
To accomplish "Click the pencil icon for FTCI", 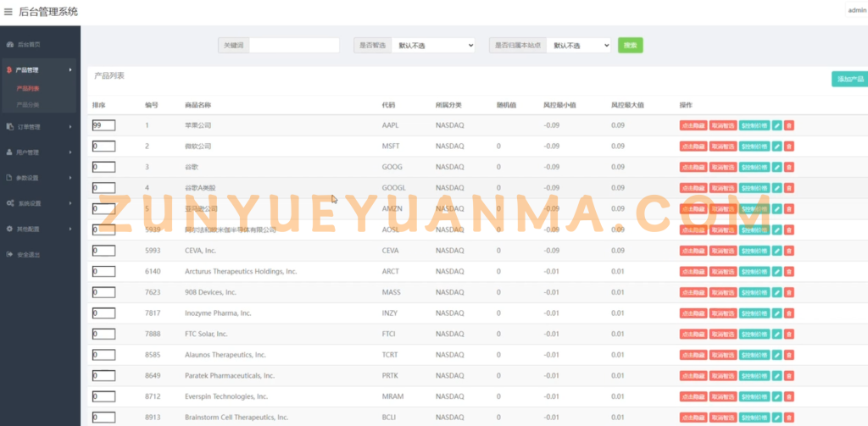I will [777, 335].
